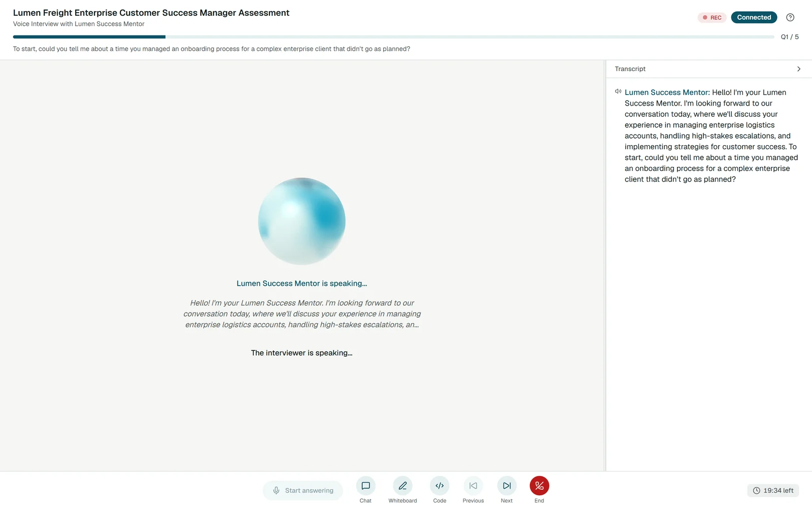Viewport: 812px width, 509px height.
Task: Open the Whiteboard pencil tool
Action: (x=402, y=486)
